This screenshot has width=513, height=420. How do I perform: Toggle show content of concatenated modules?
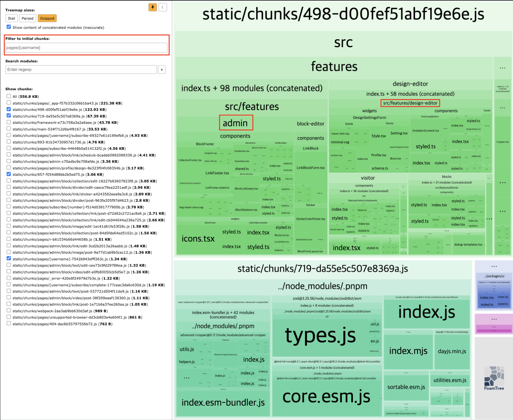point(9,27)
